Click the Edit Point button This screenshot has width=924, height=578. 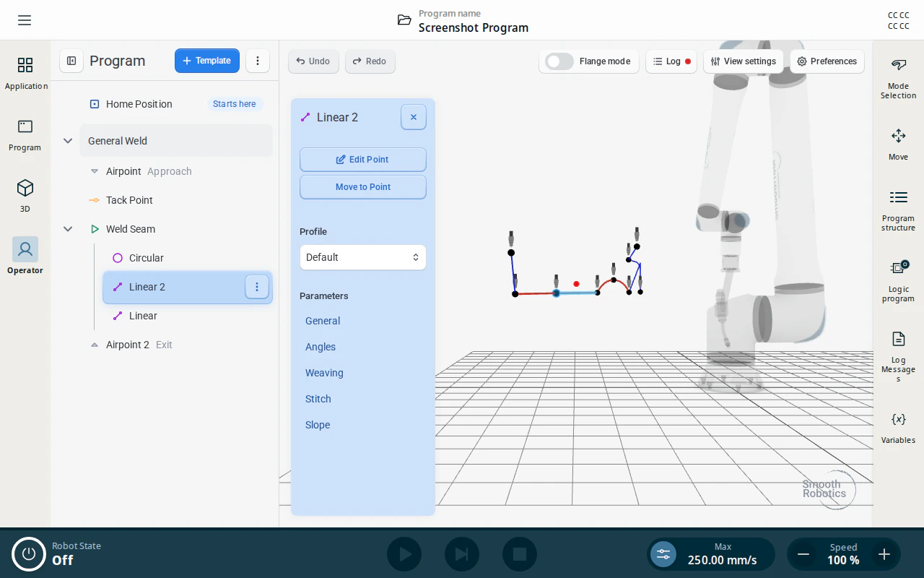tap(363, 160)
